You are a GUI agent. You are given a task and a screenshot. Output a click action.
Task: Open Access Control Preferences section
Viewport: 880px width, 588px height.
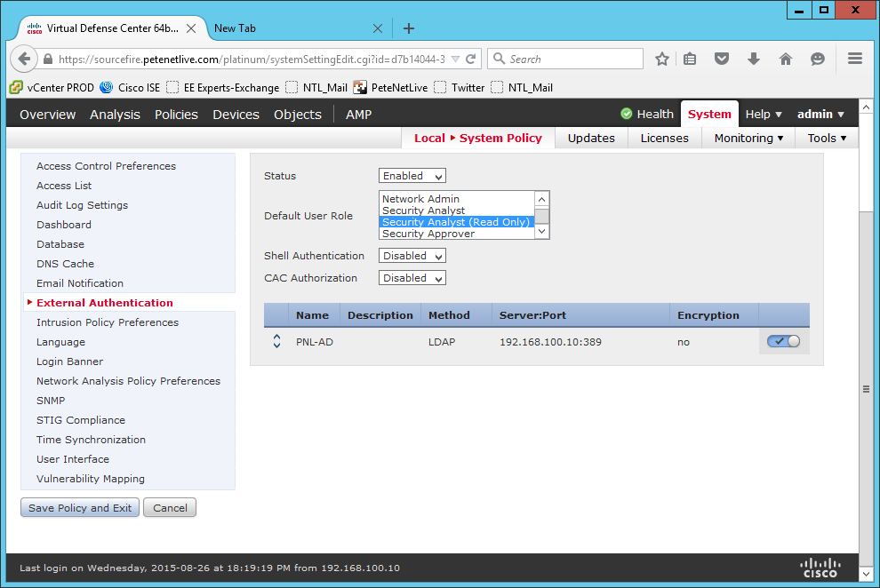pyautogui.click(x=106, y=166)
